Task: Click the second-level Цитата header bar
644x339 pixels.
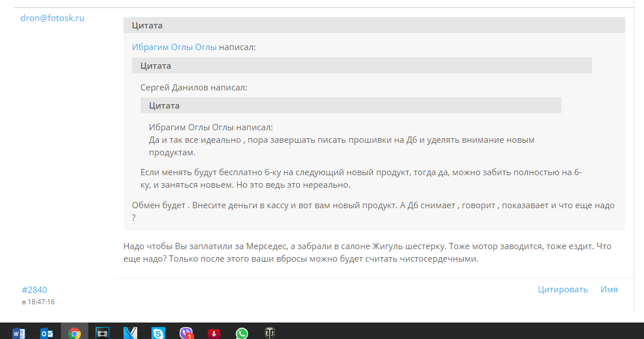Action: tap(362, 65)
